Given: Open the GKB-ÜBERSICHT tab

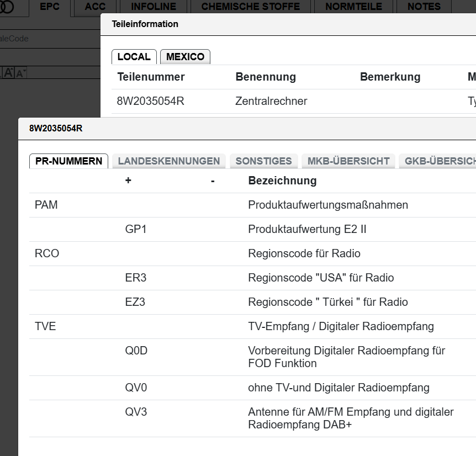Looking at the screenshot, I should pos(438,161).
